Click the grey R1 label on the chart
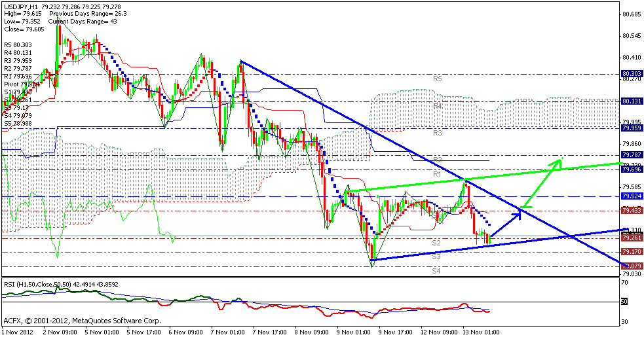This screenshot has height=337, width=644. (438, 174)
